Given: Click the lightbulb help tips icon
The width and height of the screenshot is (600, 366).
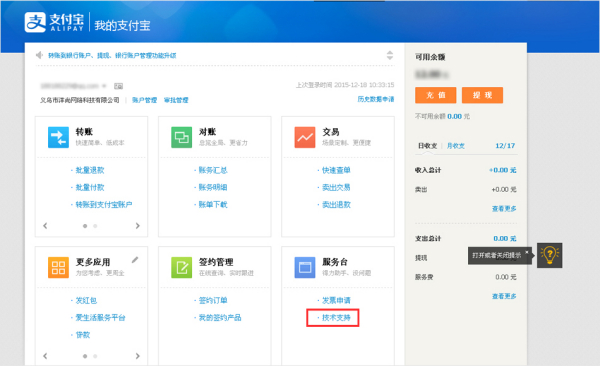Looking at the screenshot, I should (x=549, y=255).
